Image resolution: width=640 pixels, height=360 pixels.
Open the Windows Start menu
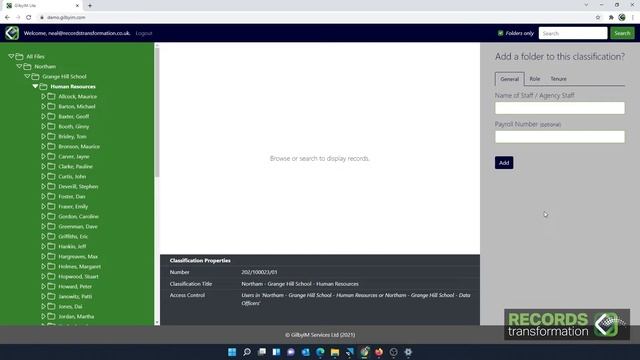pyautogui.click(x=232, y=352)
